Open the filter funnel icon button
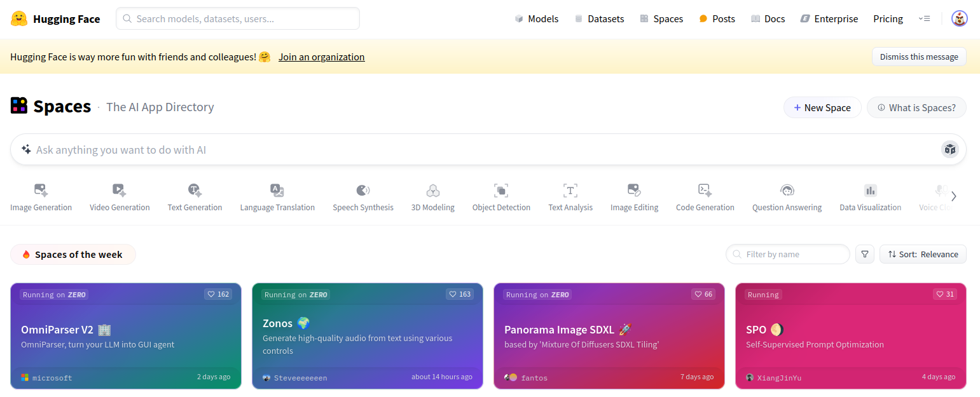Image resolution: width=980 pixels, height=397 pixels. pos(865,254)
